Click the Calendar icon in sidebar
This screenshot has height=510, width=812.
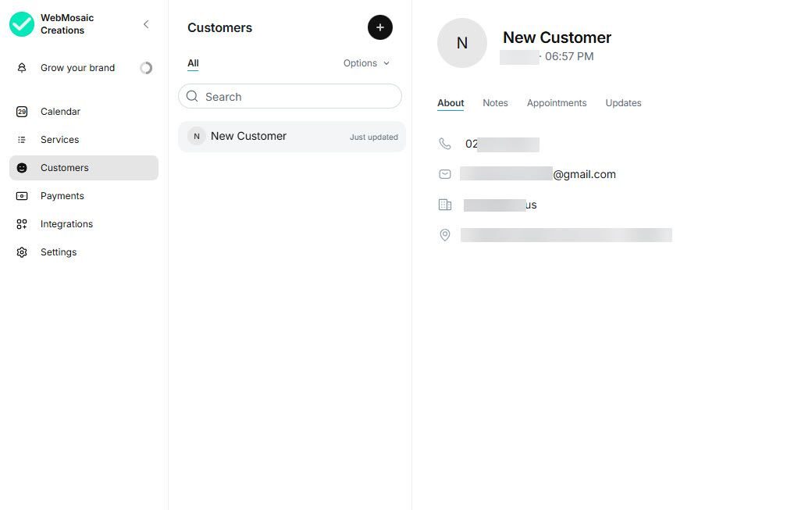[x=22, y=112]
